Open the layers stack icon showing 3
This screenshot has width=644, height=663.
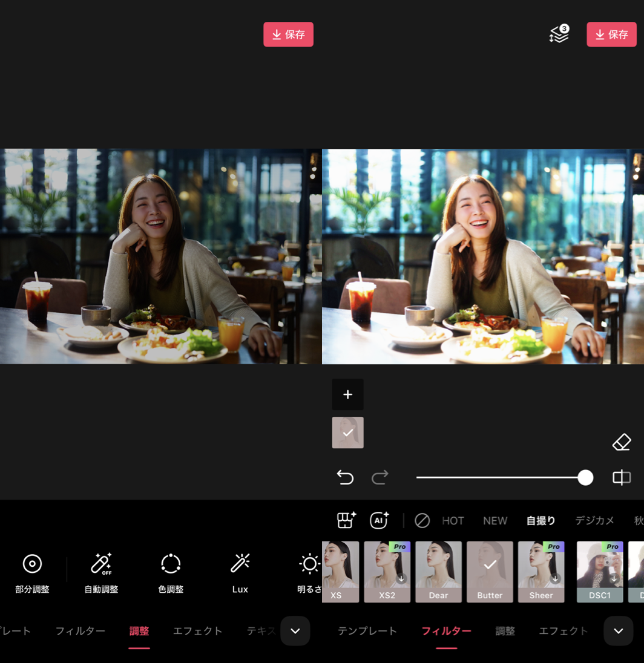tap(559, 34)
